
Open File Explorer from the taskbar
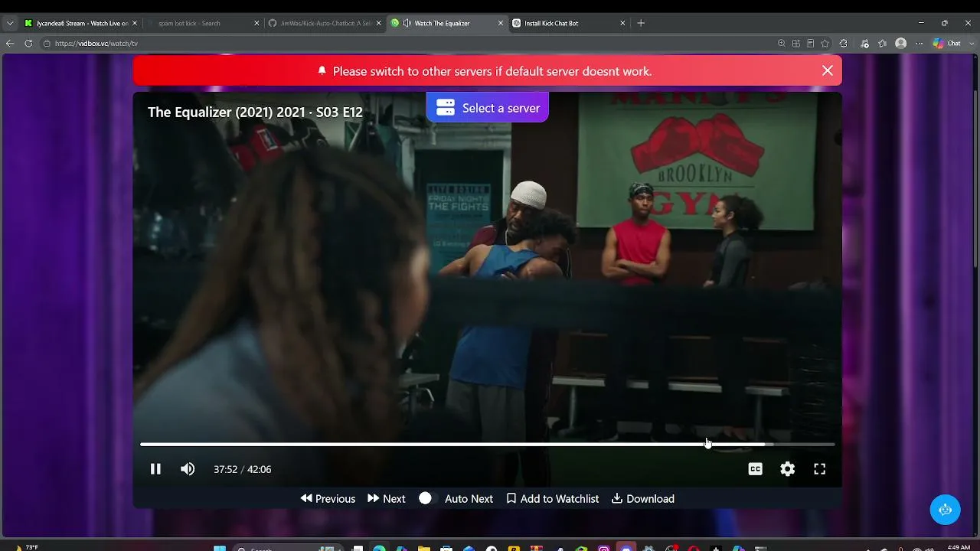point(424,548)
